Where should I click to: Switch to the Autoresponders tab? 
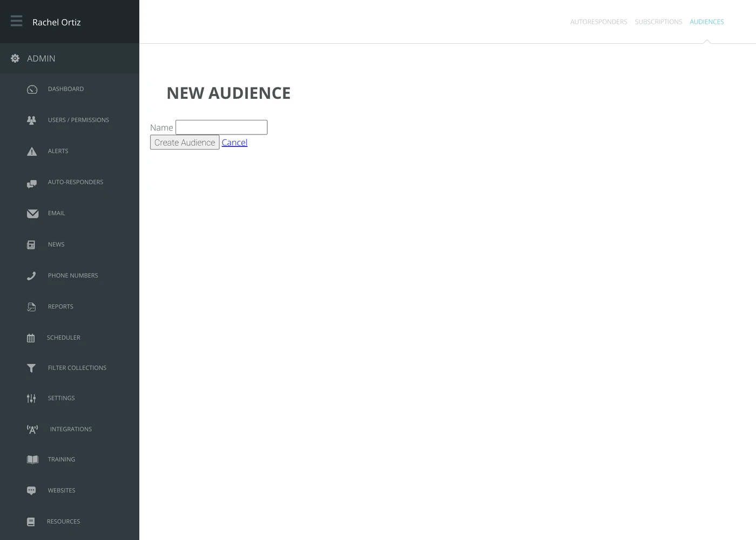pos(599,22)
